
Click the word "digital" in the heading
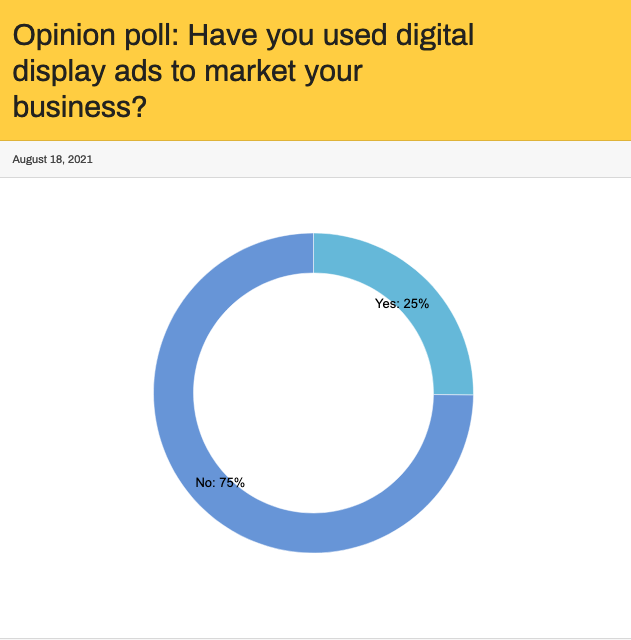(424, 37)
